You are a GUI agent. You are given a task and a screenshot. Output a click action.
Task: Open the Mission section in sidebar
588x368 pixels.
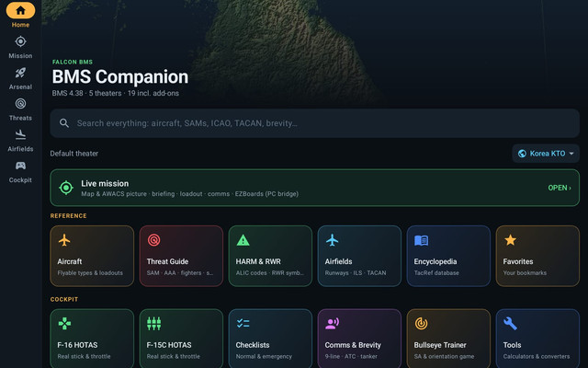20,47
